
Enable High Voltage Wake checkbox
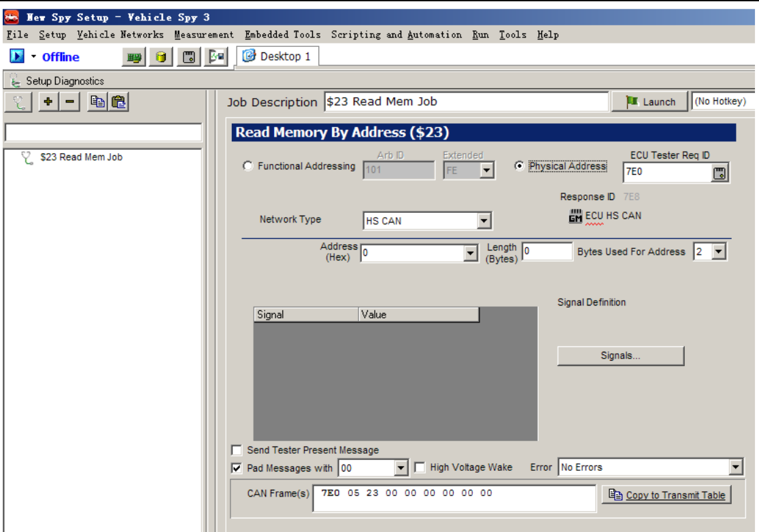point(420,467)
